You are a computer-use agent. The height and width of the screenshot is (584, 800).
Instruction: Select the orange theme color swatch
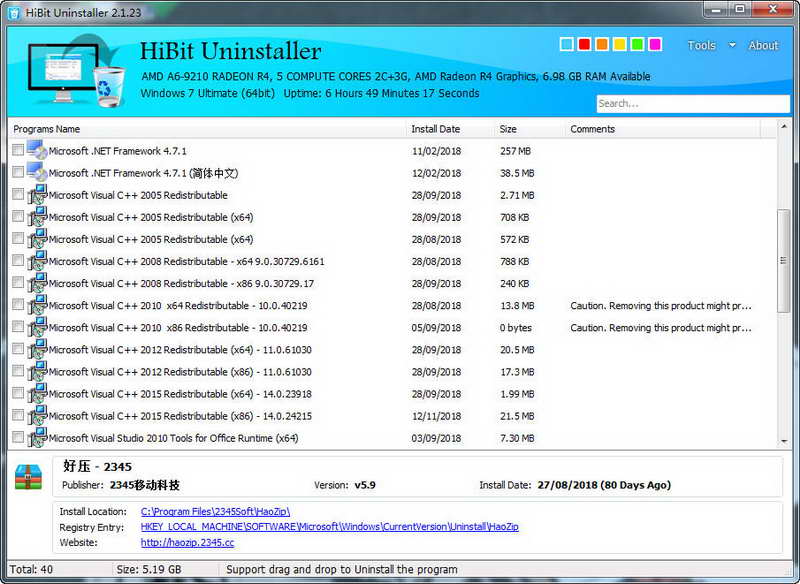[602, 44]
